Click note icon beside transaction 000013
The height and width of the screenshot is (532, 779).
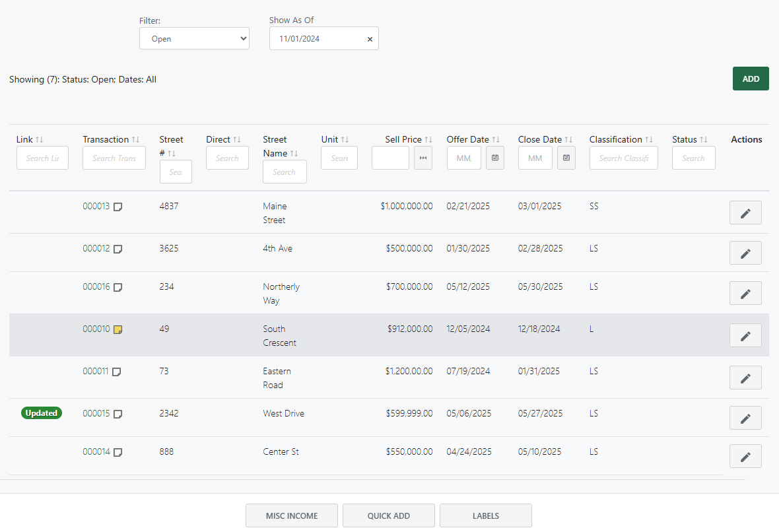(x=117, y=205)
